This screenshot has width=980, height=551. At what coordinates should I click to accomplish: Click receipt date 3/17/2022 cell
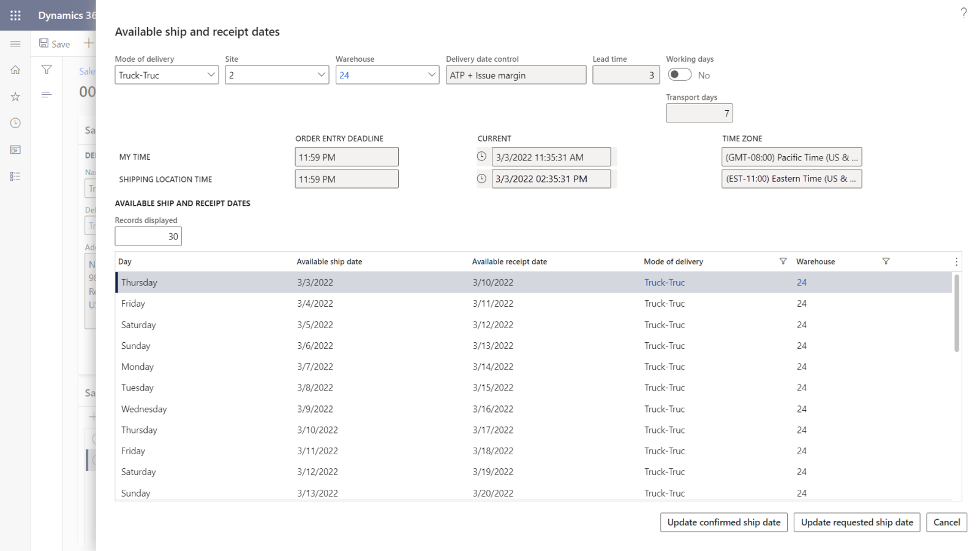coord(493,430)
